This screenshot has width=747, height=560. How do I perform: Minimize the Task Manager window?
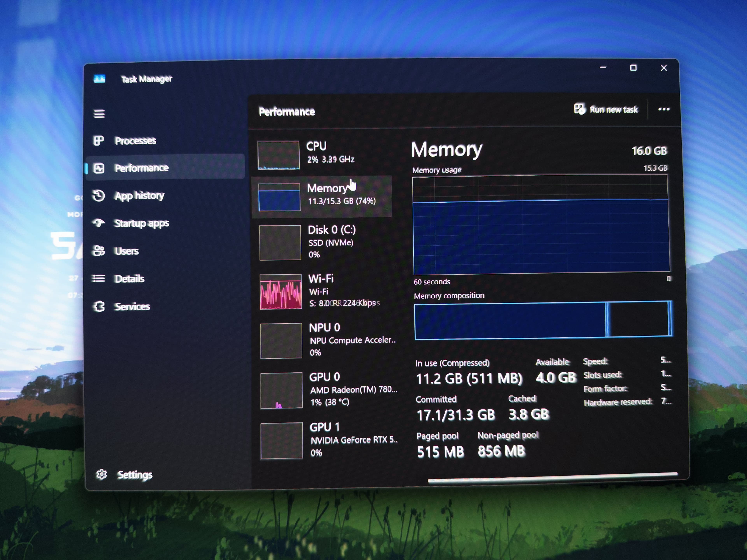(602, 67)
